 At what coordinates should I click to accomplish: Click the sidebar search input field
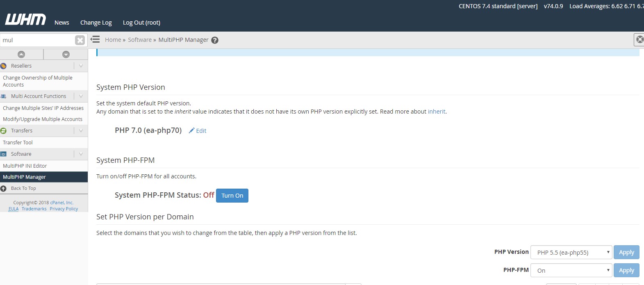(x=37, y=40)
